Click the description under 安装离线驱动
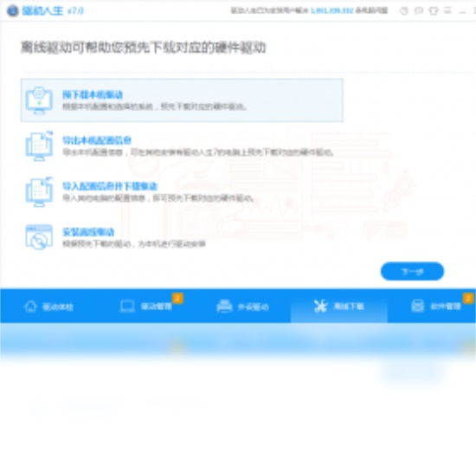476x459 pixels. pyautogui.click(x=134, y=243)
